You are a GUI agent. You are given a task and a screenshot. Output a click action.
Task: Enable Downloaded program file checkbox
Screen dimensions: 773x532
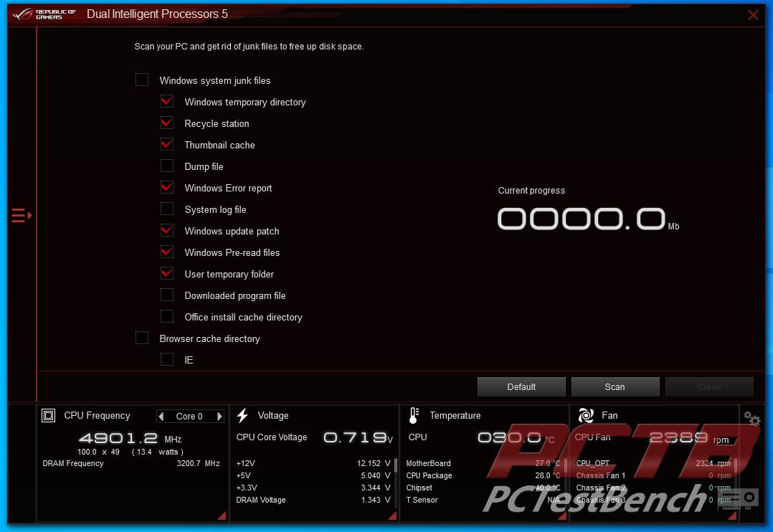coord(167,295)
